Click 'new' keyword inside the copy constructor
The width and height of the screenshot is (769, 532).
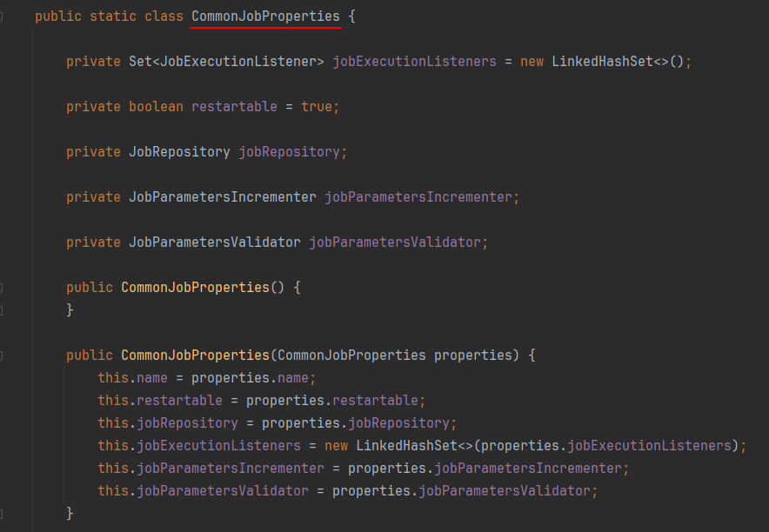337,445
